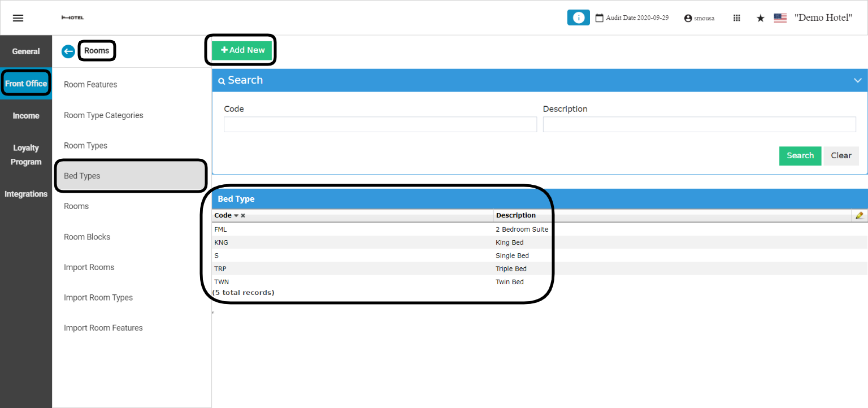The image size is (868, 408).
Task: Click the Single Bed description
Action: point(513,255)
